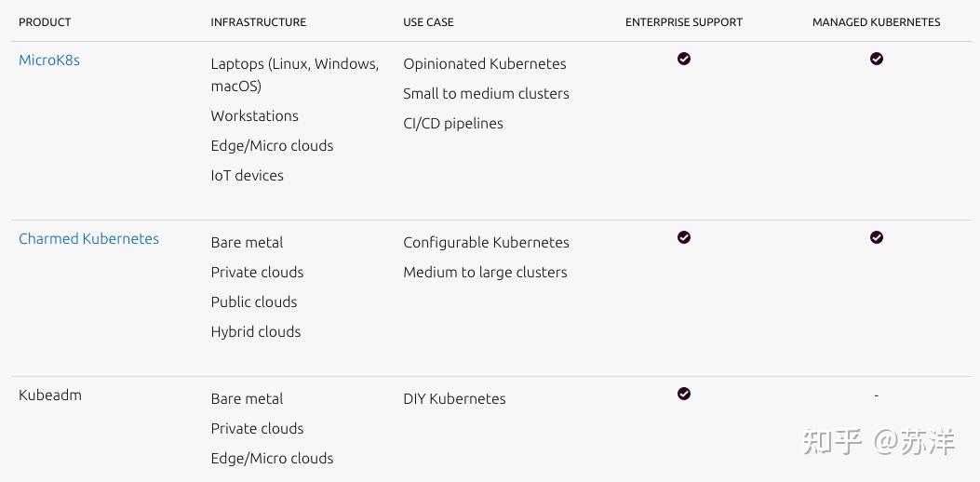The width and height of the screenshot is (980, 482).
Task: Click the PRODUCT column header
Action: [45, 22]
